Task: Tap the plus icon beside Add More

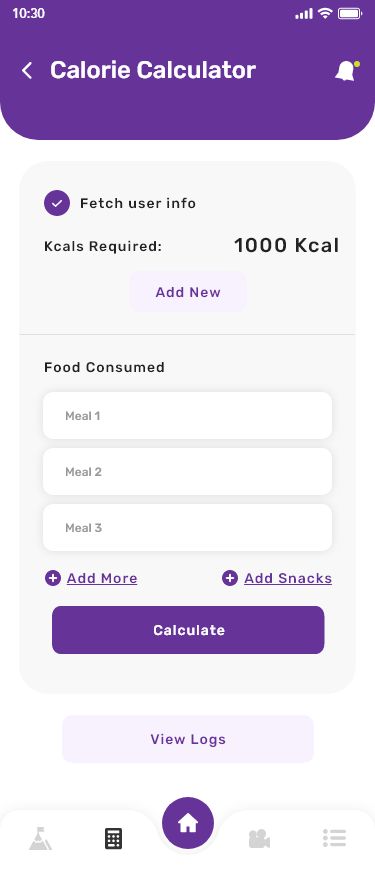Action: click(53, 579)
